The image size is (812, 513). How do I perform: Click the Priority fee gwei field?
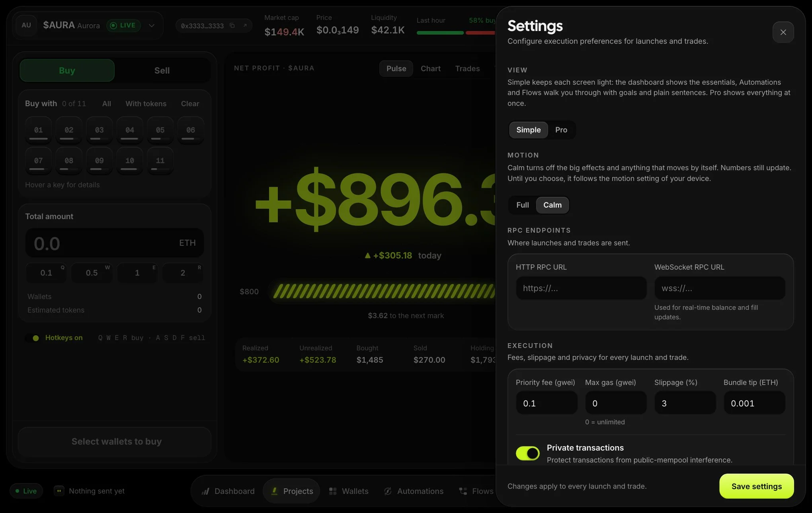pos(547,403)
